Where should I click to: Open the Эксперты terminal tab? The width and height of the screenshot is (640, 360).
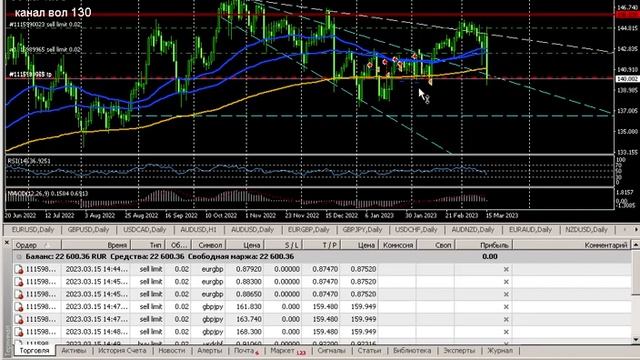[459, 351]
